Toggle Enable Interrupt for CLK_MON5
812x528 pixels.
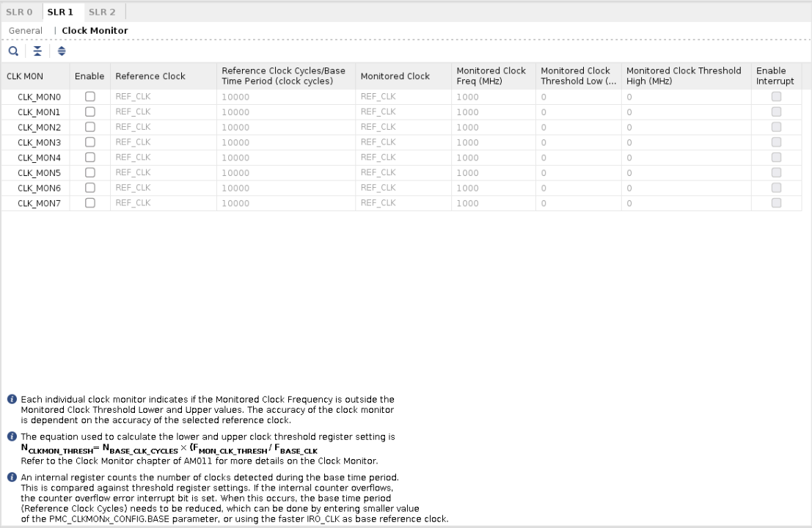[776, 172]
